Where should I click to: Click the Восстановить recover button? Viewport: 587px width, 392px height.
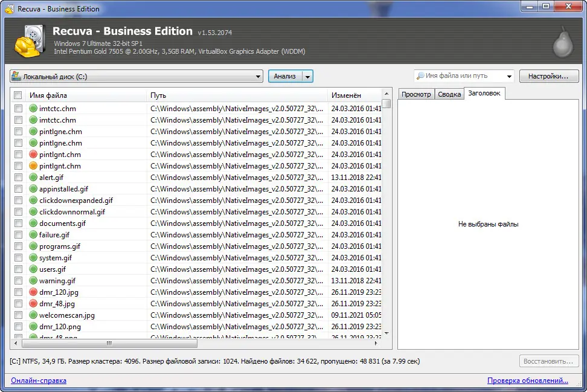click(x=548, y=361)
